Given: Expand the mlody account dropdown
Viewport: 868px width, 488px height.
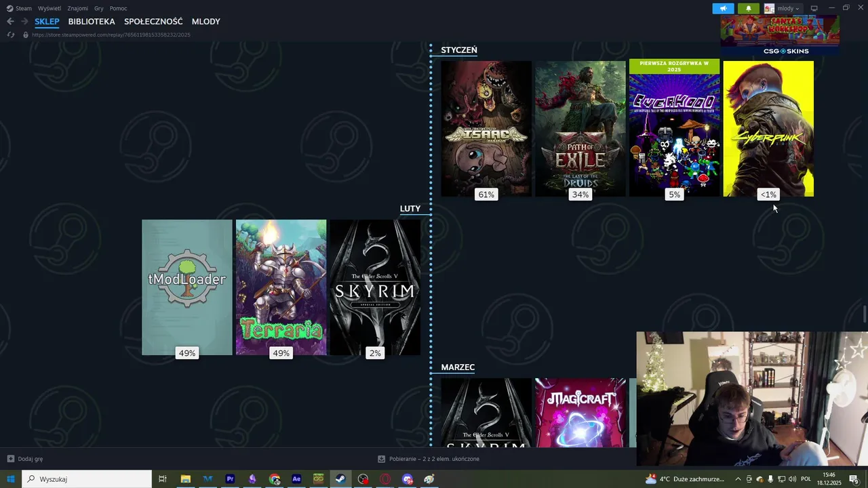Looking at the screenshot, I should click(x=783, y=8).
